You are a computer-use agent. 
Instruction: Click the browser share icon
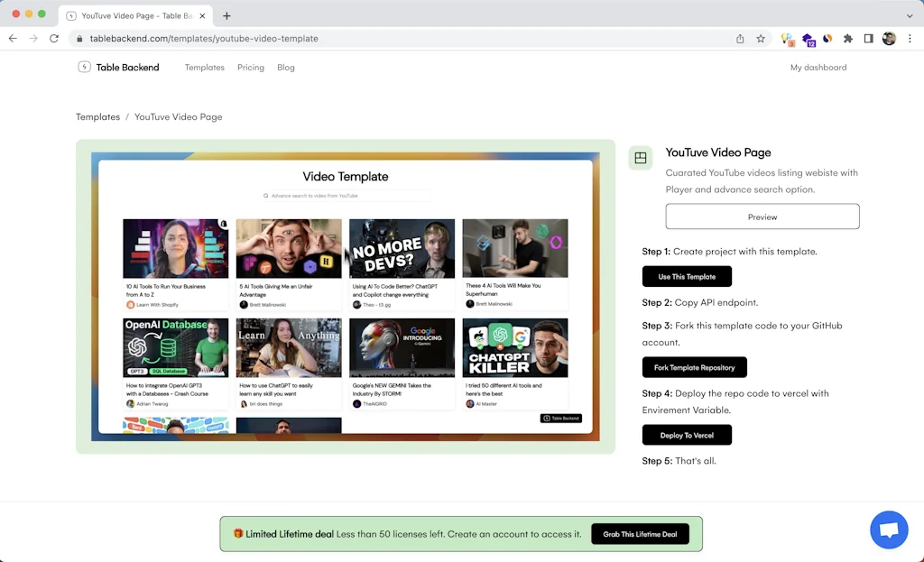click(x=740, y=39)
